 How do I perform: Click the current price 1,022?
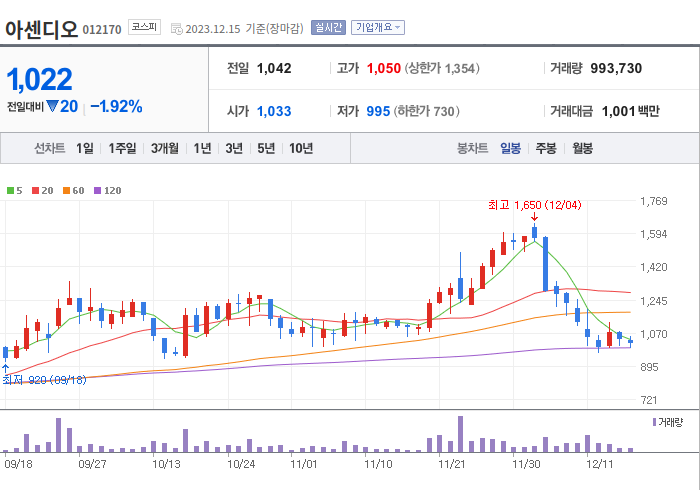pos(39,79)
